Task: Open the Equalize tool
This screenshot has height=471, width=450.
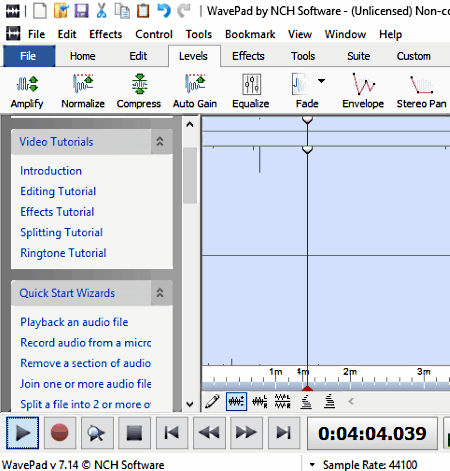Action: (251, 91)
